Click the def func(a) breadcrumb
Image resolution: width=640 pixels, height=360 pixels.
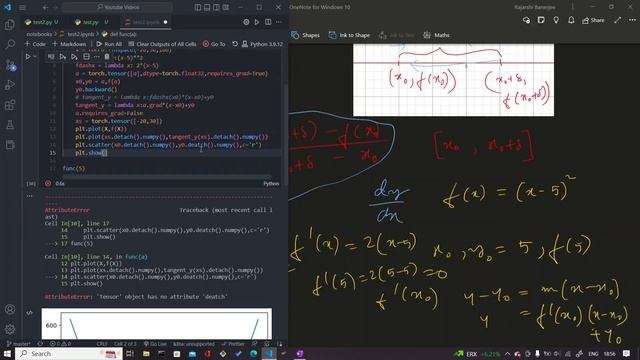122,34
